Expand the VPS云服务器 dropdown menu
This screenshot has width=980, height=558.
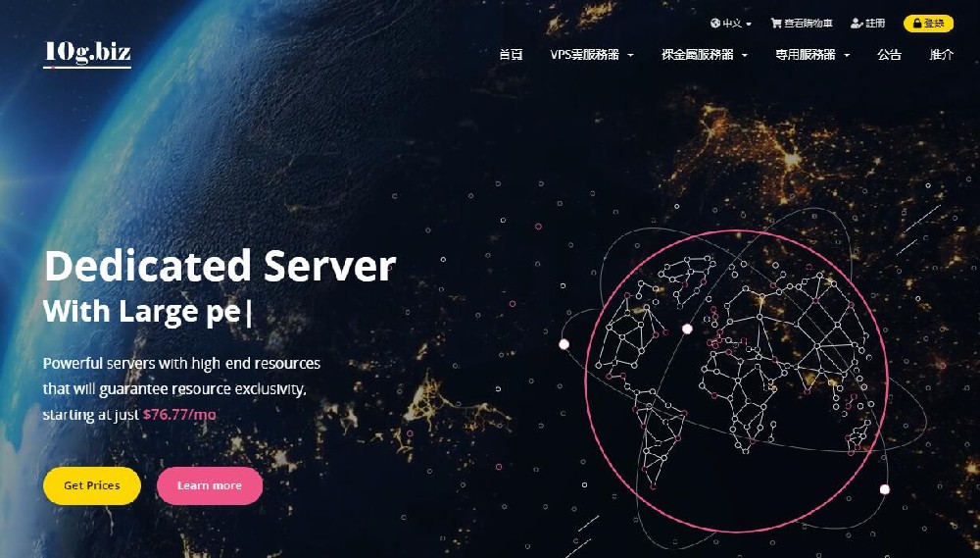[592, 54]
